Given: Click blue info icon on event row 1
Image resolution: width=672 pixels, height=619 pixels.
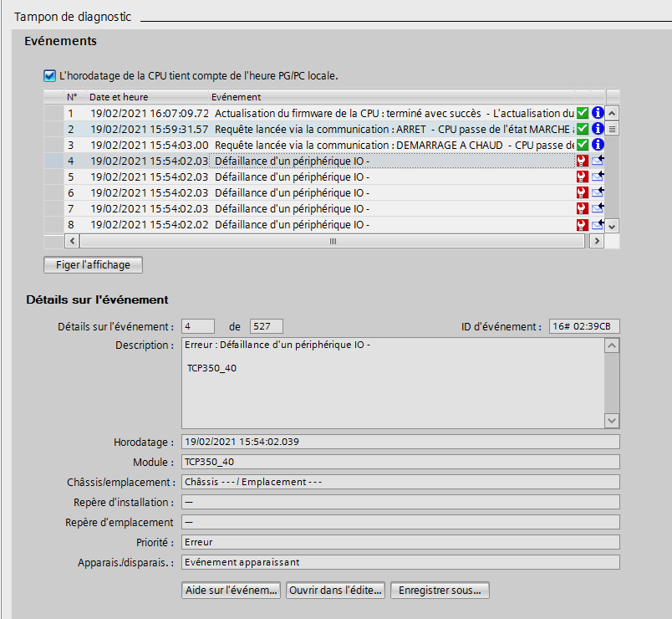Looking at the screenshot, I should tap(598, 113).
